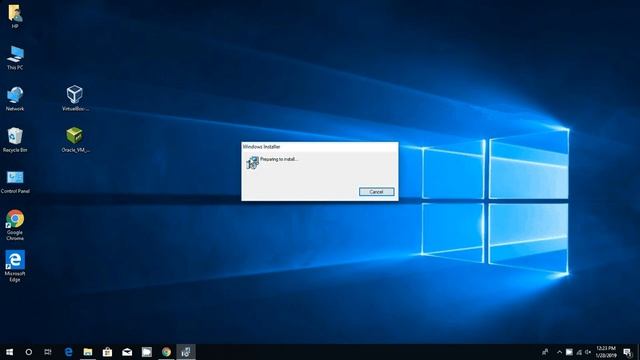Launch Edge from the taskbar
This screenshot has width=640, height=360.
point(68,352)
